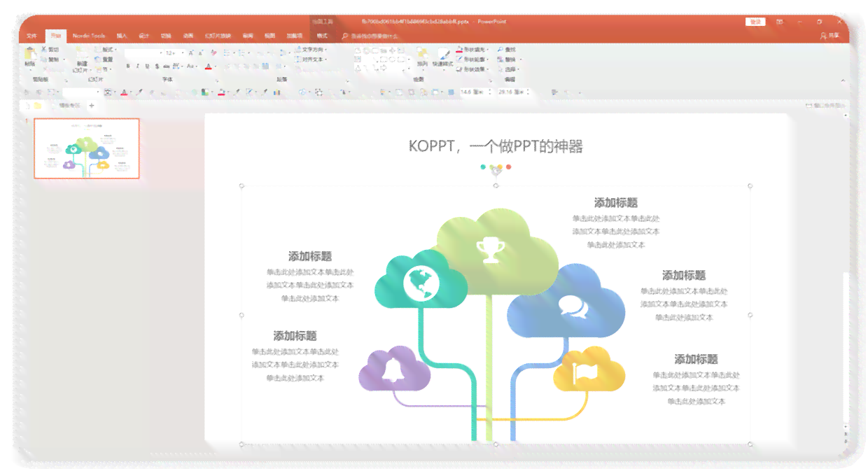Click the numbered list icon

click(x=241, y=53)
